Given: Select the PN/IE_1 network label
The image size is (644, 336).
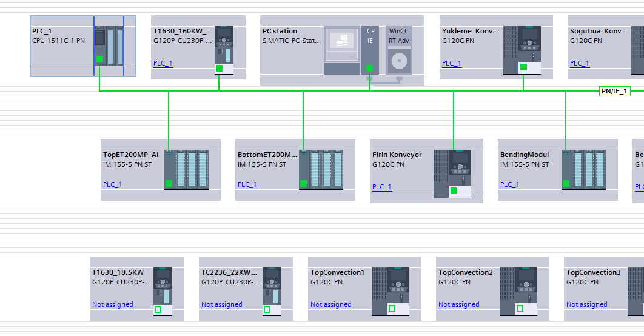Looking at the screenshot, I should [x=614, y=91].
